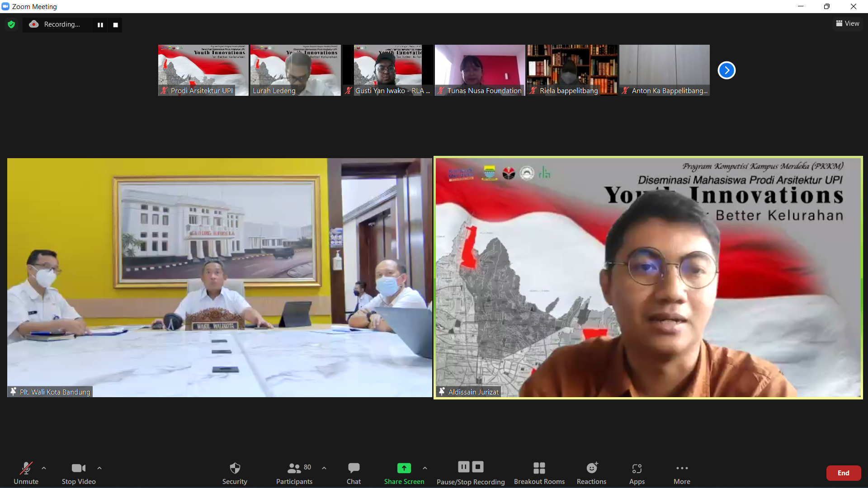Open the Chat panel
This screenshot has width=868, height=488.
tap(354, 473)
